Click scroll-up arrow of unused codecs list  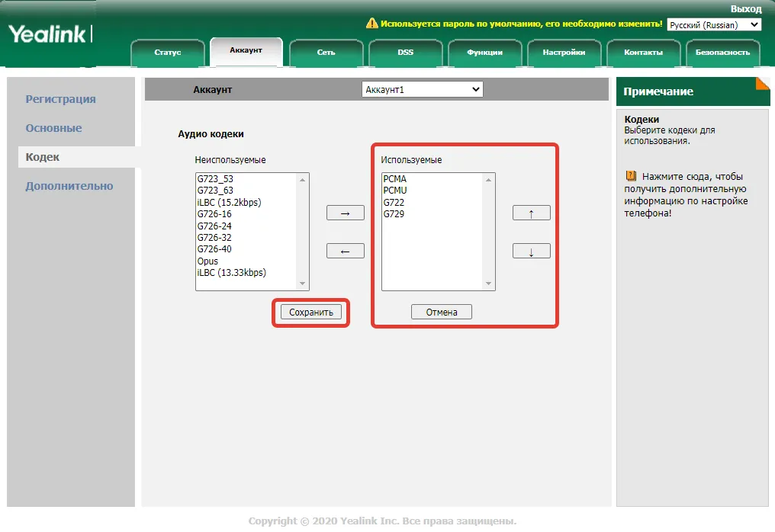pyautogui.click(x=303, y=180)
